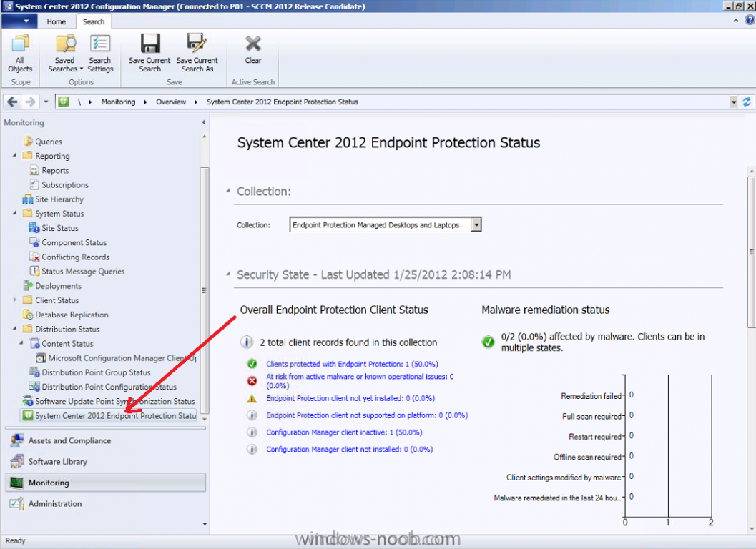The width and height of the screenshot is (756, 549).
Task: Click Monitoring in the breadcrumb path
Action: [118, 102]
